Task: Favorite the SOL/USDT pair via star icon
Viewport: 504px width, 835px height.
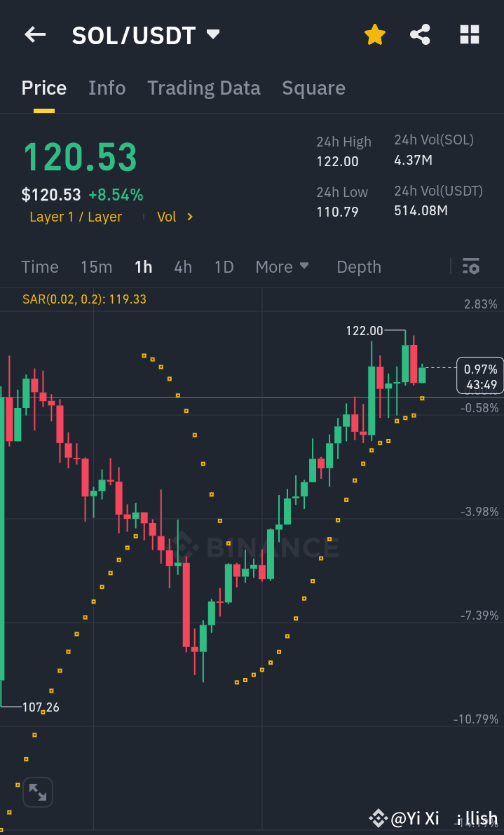Action: pyautogui.click(x=375, y=34)
